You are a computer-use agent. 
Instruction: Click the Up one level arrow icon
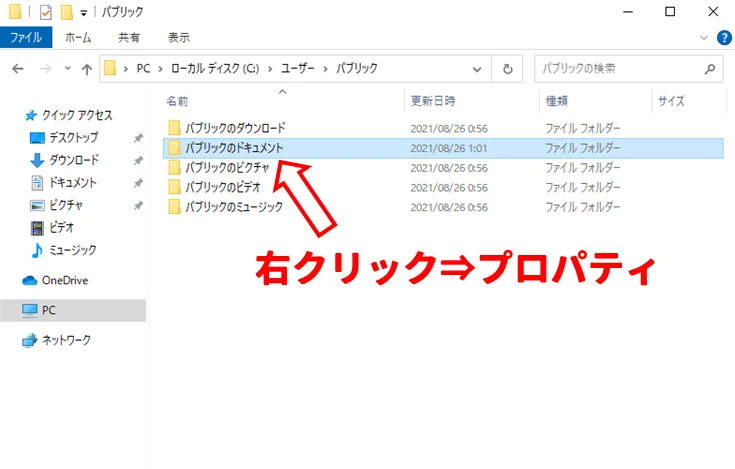point(86,70)
